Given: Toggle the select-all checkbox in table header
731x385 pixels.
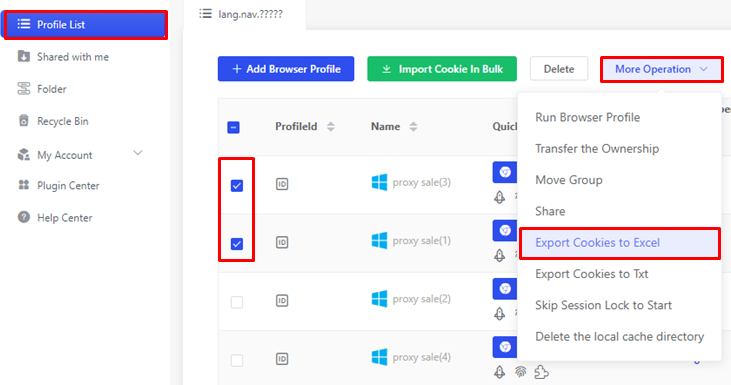Looking at the screenshot, I should pyautogui.click(x=234, y=127).
